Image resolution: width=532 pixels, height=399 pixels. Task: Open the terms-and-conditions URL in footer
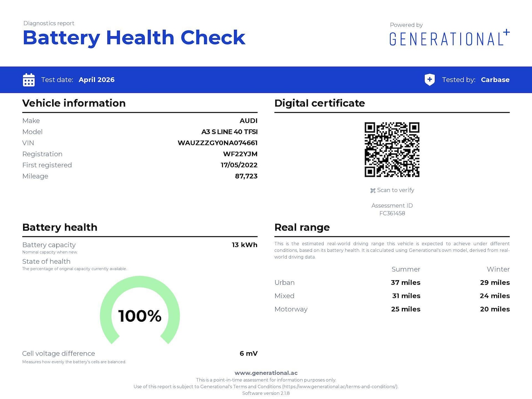click(x=340, y=387)
